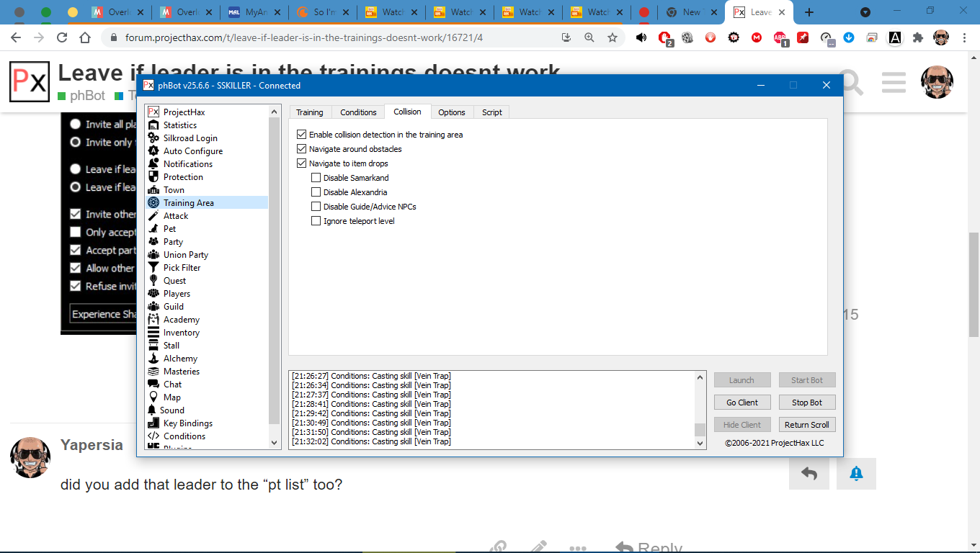Open the Script tab
The width and height of the screenshot is (980, 553).
tap(492, 112)
